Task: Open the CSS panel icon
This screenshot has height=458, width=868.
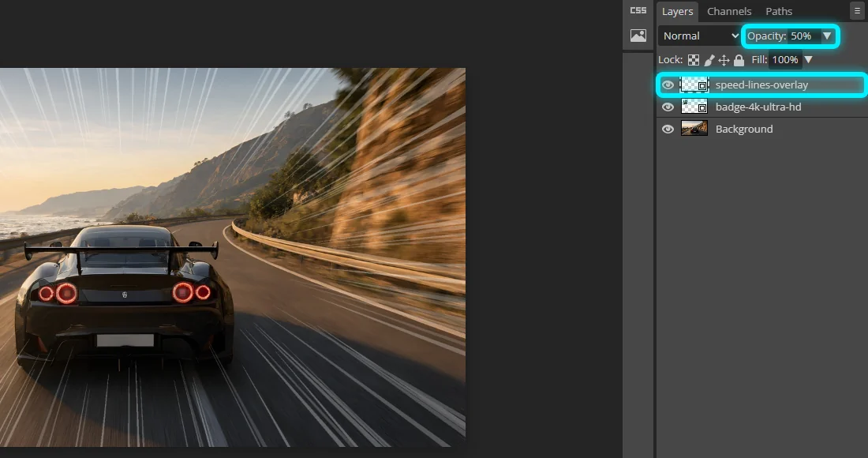Action: coord(638,10)
